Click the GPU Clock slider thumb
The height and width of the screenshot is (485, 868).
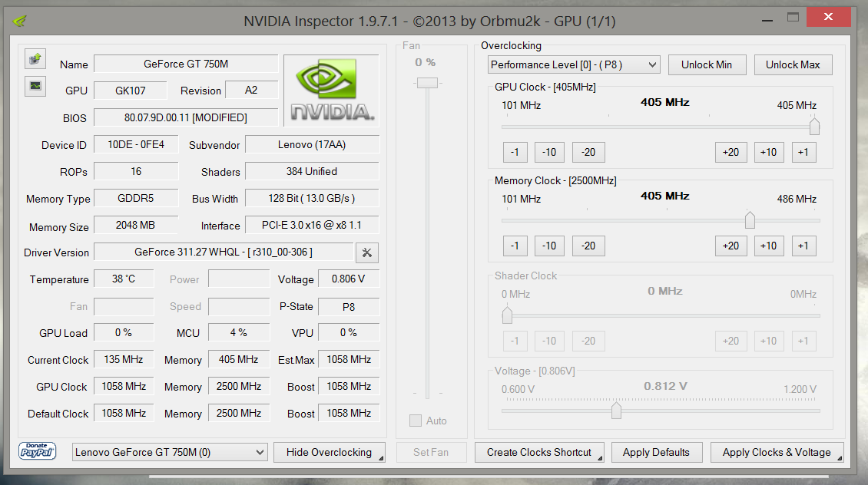[x=814, y=126]
